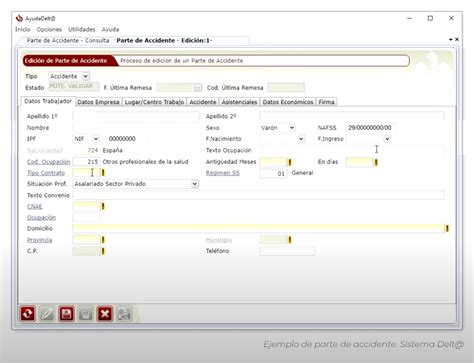Viewport: 474px width, 363px height.
Task: Click the red refresh icon in bottom toolbar
Action: coord(28,314)
